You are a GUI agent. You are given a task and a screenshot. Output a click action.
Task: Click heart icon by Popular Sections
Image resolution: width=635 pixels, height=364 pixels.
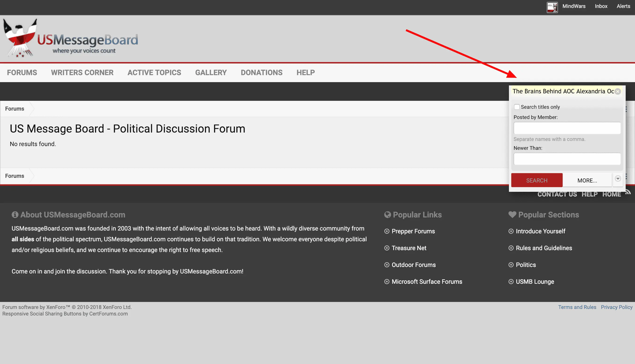(x=512, y=214)
